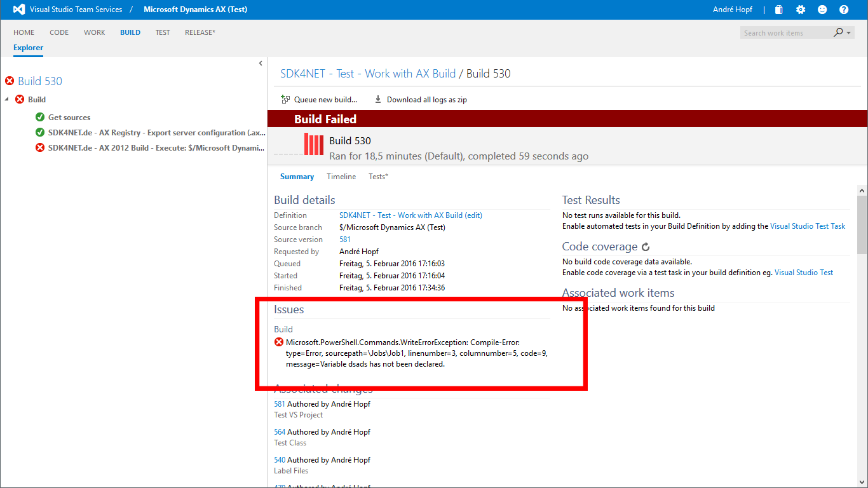This screenshot has width=868, height=488.
Task: Open the search options dropdown arrow
Action: pyautogui.click(x=849, y=33)
